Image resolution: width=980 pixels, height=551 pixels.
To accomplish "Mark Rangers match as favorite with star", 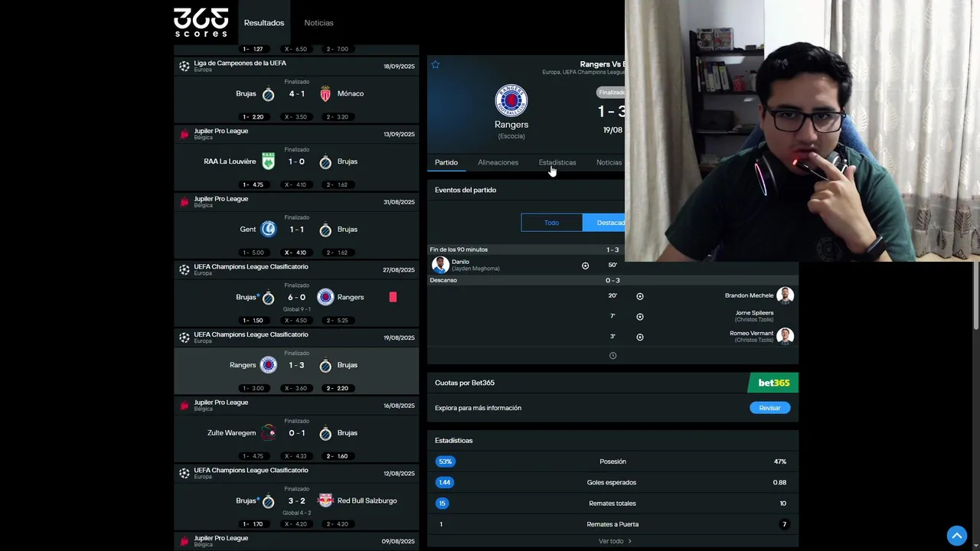I will [436, 64].
